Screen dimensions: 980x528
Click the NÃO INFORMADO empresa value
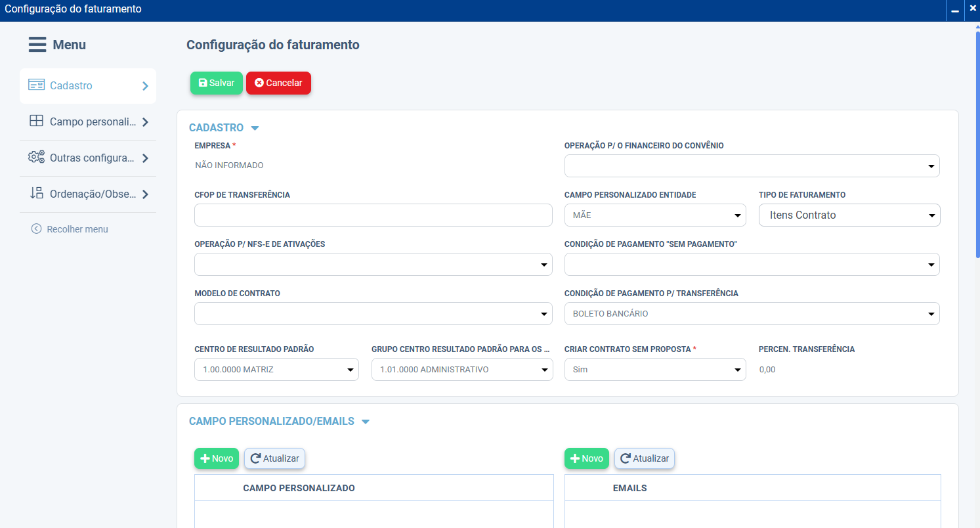pyautogui.click(x=229, y=165)
